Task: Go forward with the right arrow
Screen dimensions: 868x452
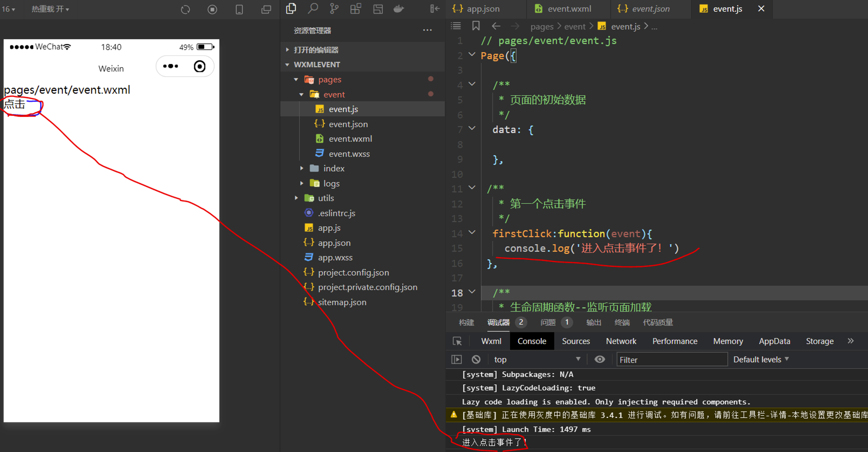Action: [x=515, y=26]
